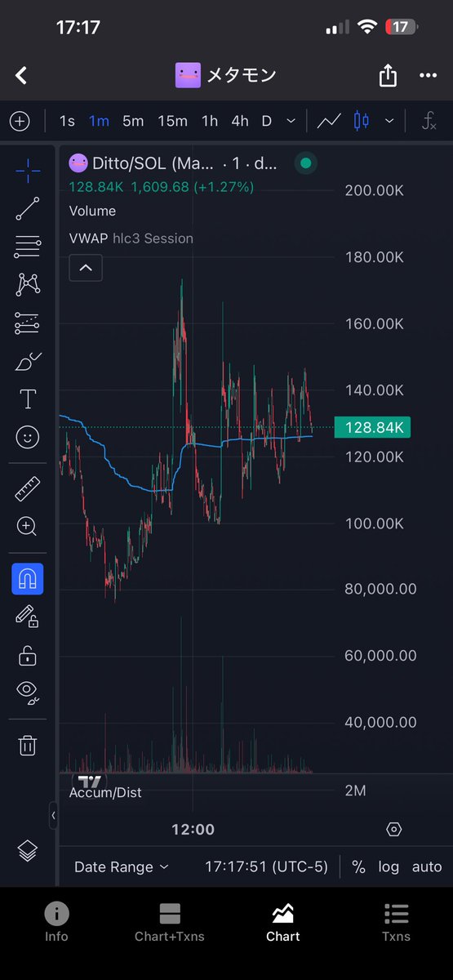Select the 1s timeframe
This screenshot has height=980, width=453.
pos(67,121)
